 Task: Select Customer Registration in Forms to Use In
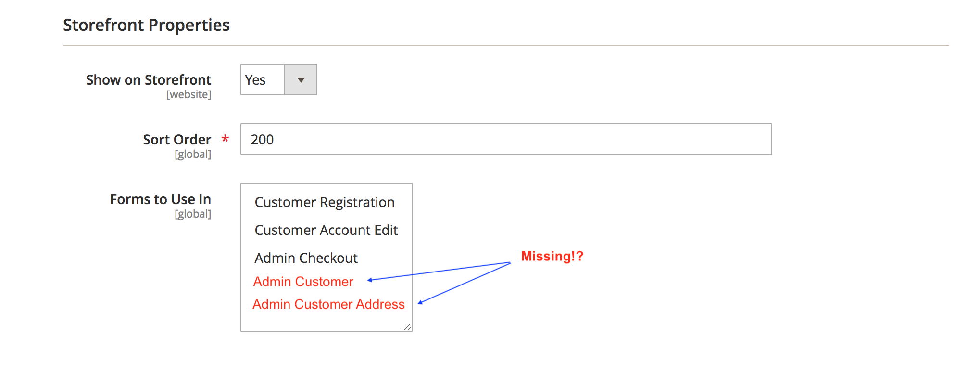pyautogui.click(x=324, y=202)
